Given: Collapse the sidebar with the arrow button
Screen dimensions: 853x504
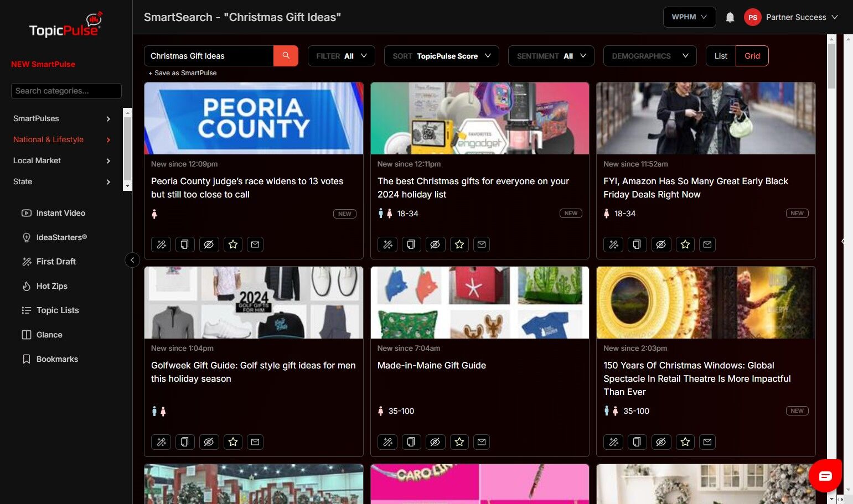Looking at the screenshot, I should 132,260.
